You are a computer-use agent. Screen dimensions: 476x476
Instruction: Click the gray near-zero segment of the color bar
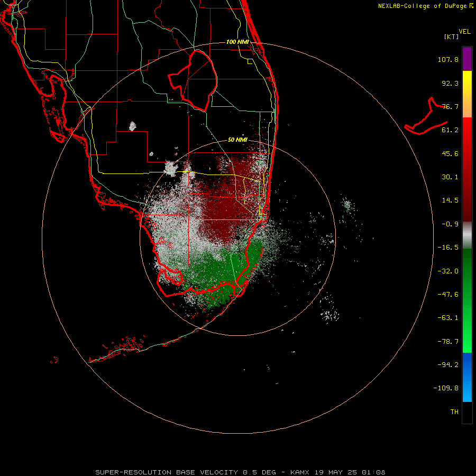(x=467, y=234)
